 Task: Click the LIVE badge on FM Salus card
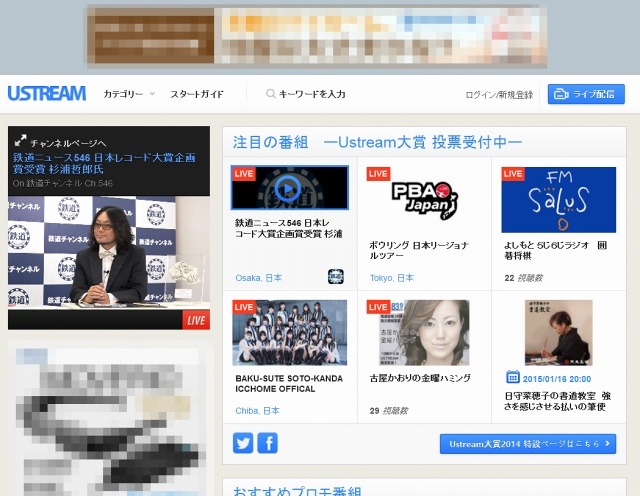513,174
